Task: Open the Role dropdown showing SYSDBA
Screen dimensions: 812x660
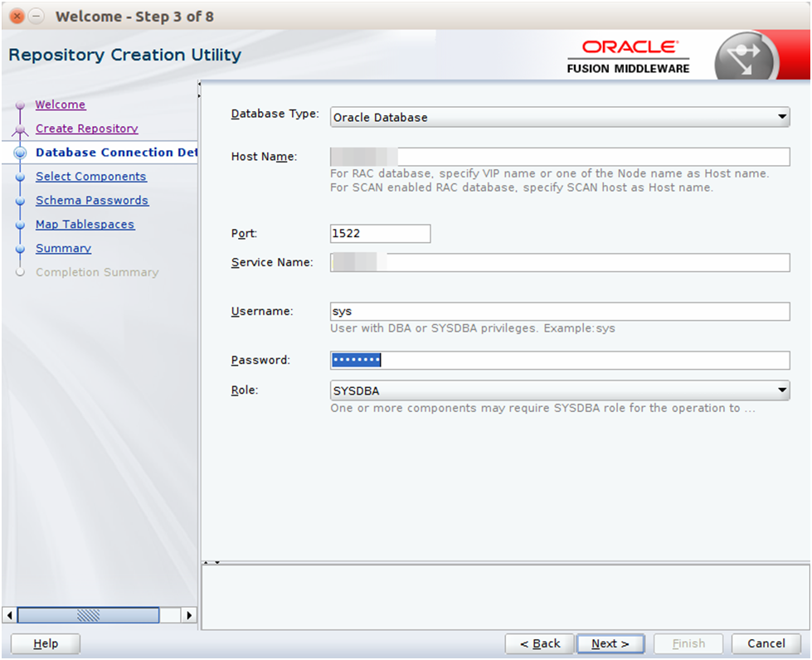Action: tap(559, 391)
